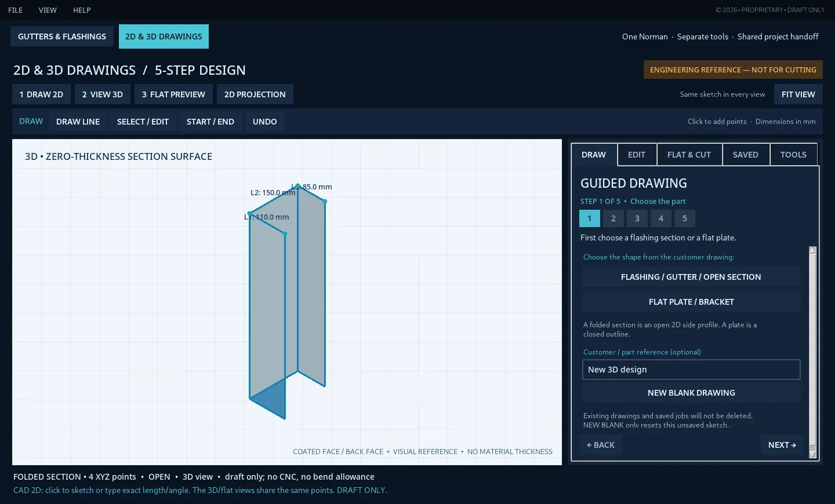
Task: Open the HELP menu
Action: pos(82,10)
